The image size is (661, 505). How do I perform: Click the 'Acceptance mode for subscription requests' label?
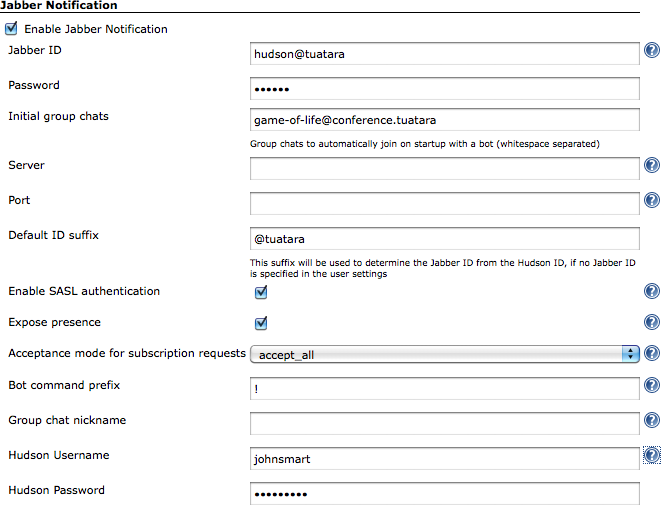pyautogui.click(x=127, y=353)
